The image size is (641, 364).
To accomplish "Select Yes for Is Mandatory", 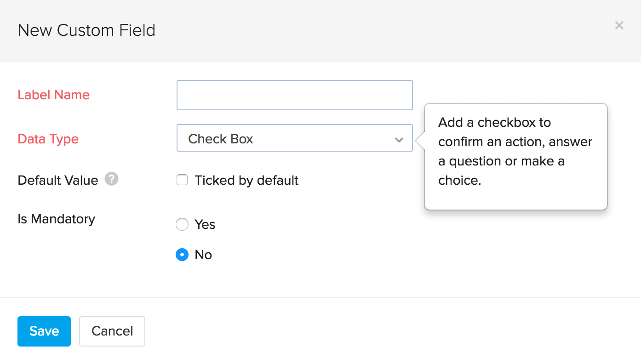I will (182, 224).
